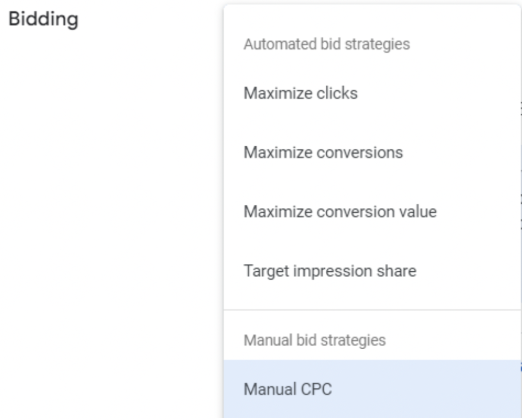Pick the Maximize conversion value option

point(340,212)
